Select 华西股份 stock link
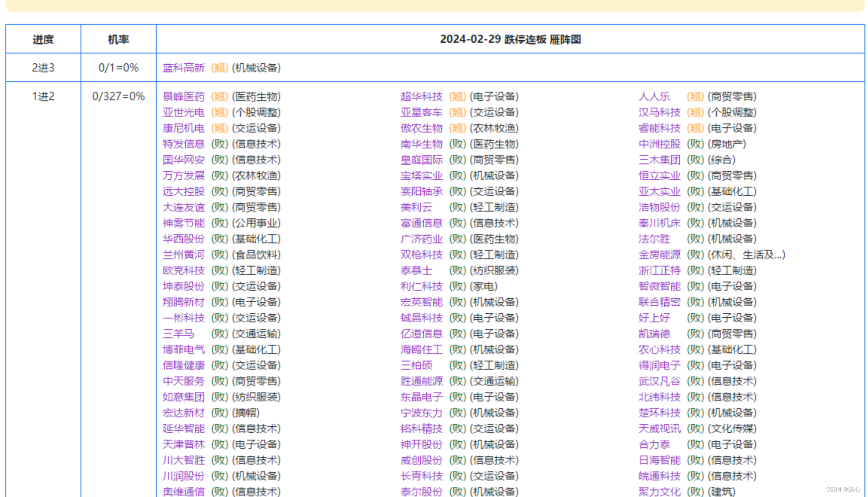Viewport: 868px width, 497px height. coord(184,239)
